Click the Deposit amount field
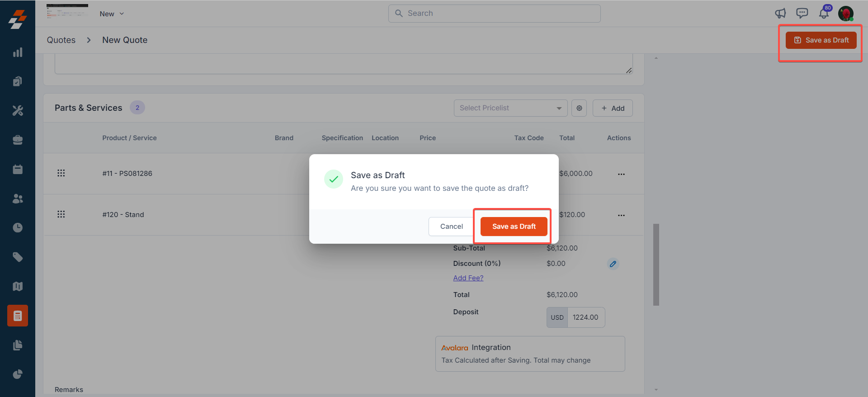Image resolution: width=868 pixels, height=397 pixels. pos(585,317)
